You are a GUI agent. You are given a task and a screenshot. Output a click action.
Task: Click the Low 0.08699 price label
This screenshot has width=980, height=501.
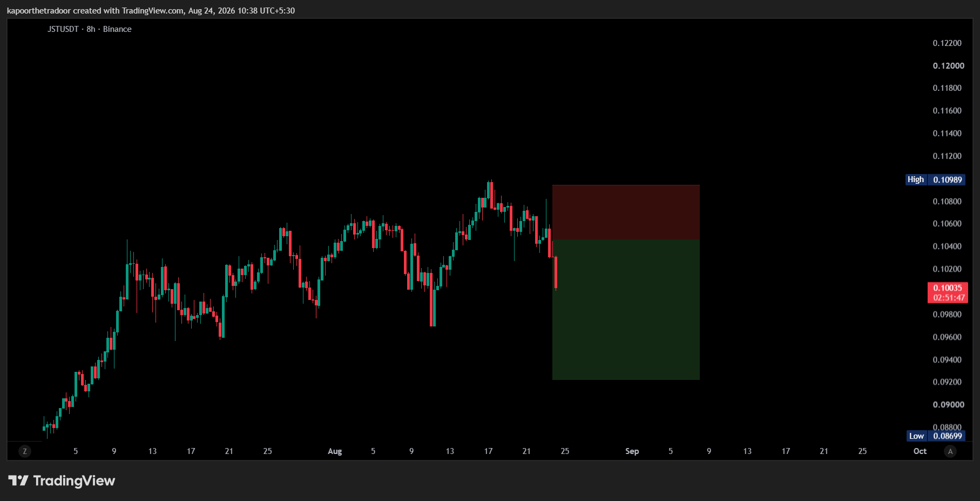coord(936,436)
